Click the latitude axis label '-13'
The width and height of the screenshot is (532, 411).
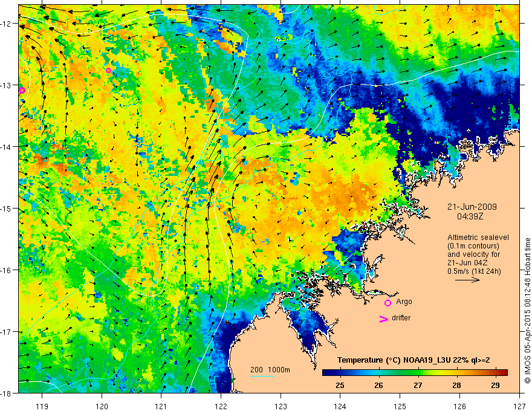[7, 85]
